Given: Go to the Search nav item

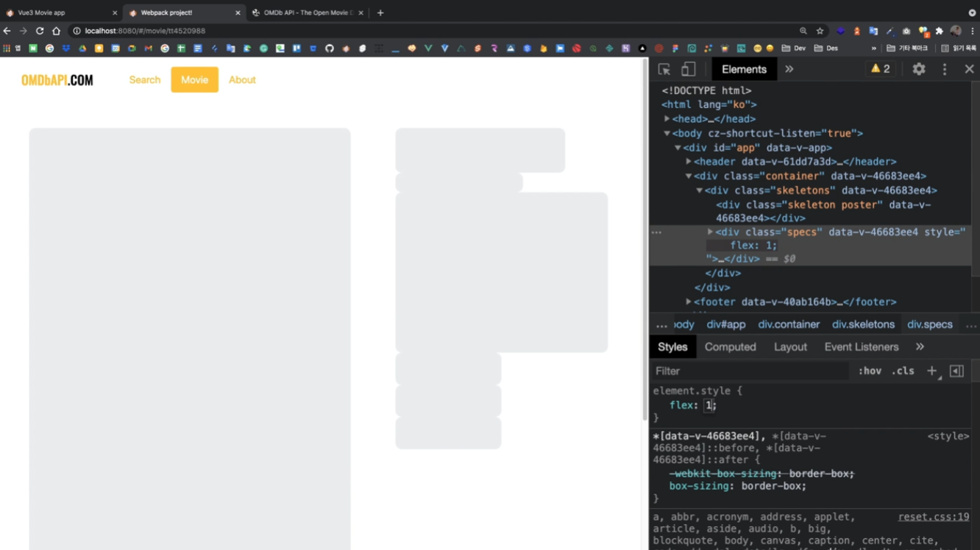Looking at the screenshot, I should click(x=145, y=79).
